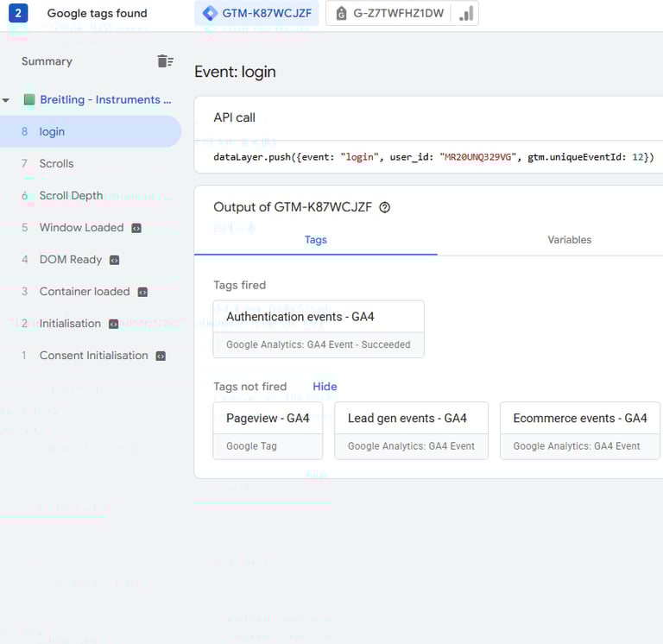Click the Tags not fired label
The width and height of the screenshot is (663, 644).
point(249,387)
